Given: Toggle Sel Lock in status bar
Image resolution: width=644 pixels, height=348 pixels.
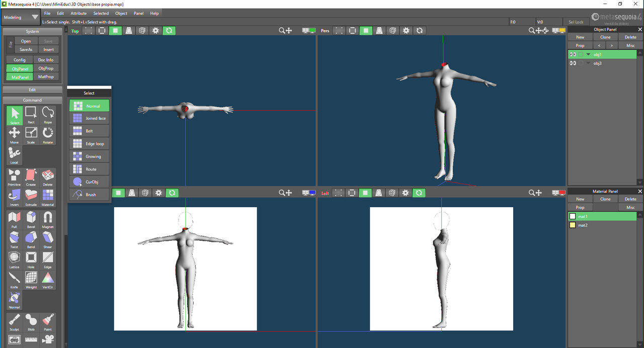Looking at the screenshot, I should click(x=576, y=22).
